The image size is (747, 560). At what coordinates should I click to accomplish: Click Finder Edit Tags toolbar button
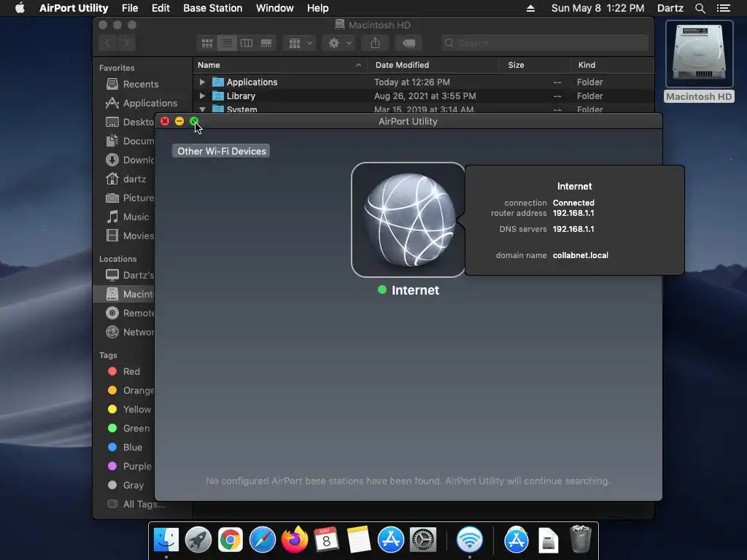click(409, 43)
